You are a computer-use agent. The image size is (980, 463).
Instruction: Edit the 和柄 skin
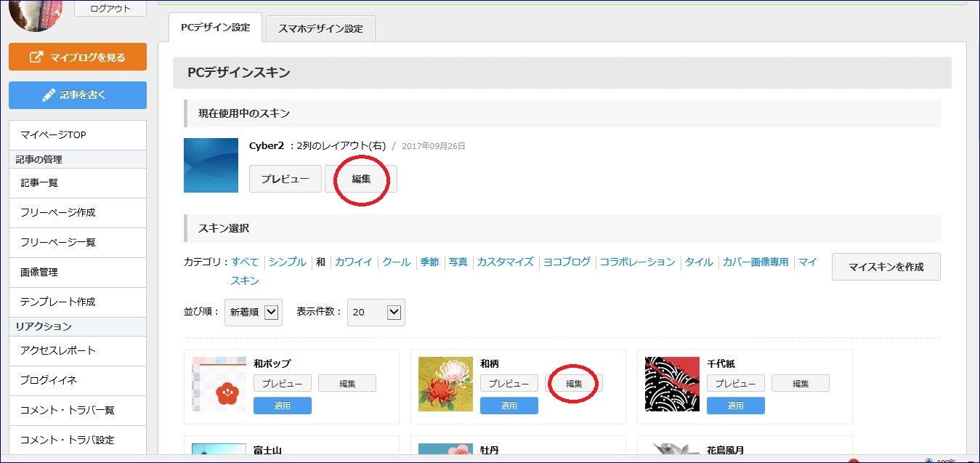pos(574,383)
